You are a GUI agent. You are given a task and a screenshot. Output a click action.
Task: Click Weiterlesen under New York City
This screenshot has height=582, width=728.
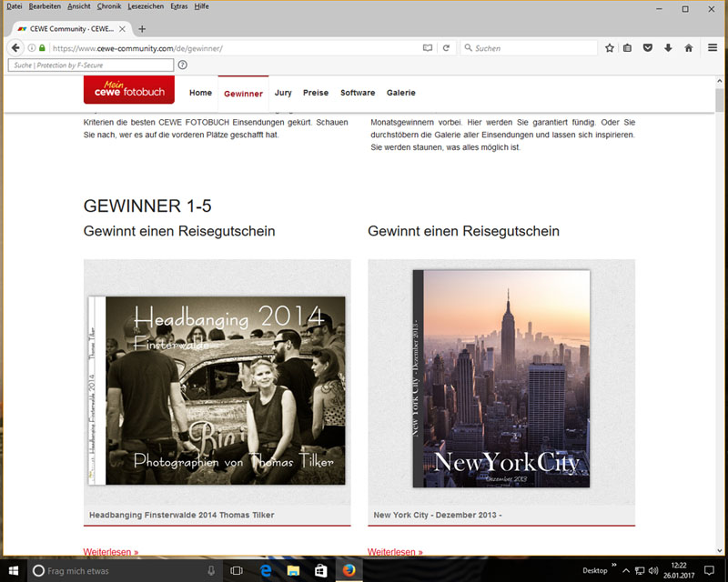coord(396,552)
